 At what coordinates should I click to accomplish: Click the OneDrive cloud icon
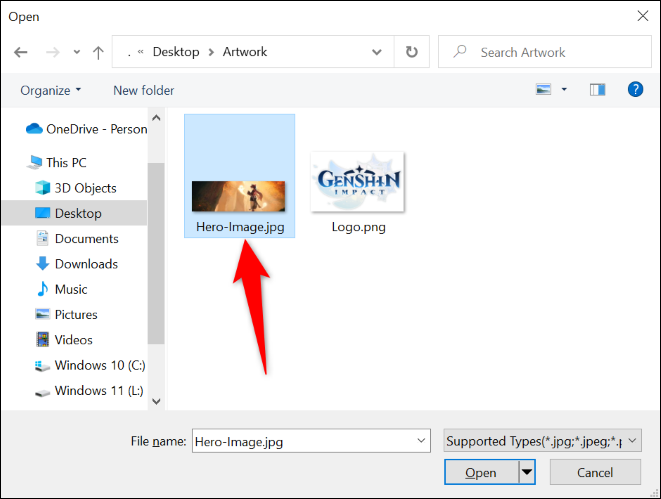click(x=34, y=129)
